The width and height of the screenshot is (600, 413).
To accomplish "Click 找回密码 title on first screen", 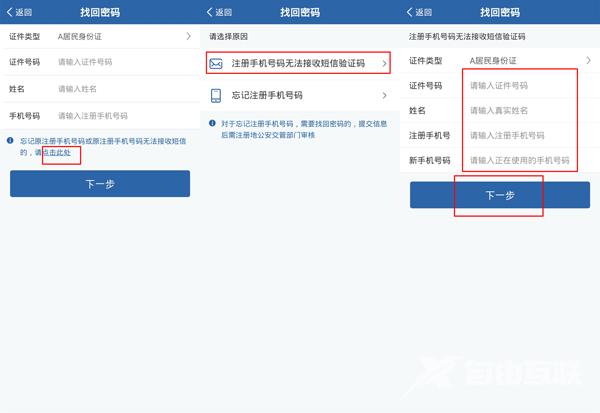I will coord(100,12).
